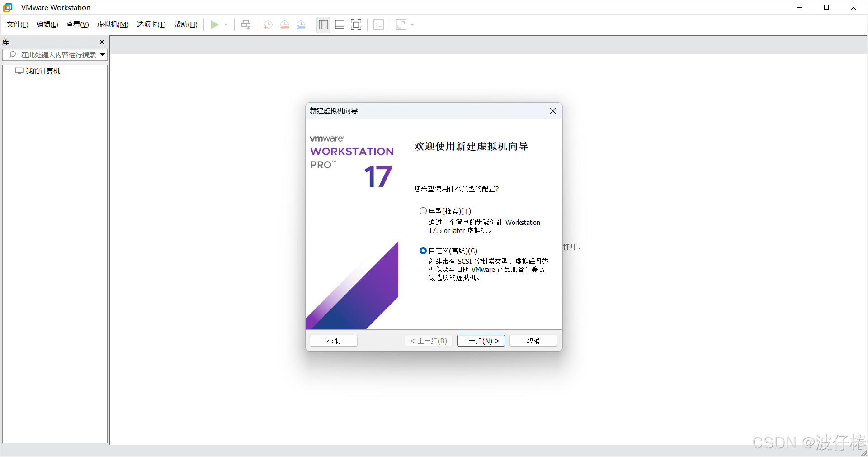
Task: Click the take snapshot clock icon
Action: (267, 25)
